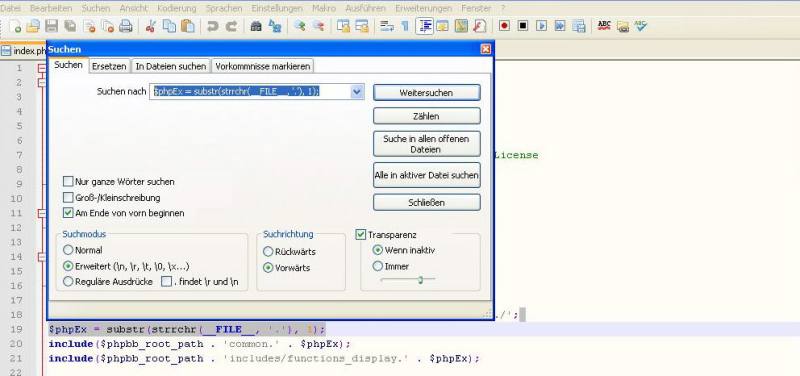The image size is (800, 376).
Task: Set search direction to Rückwärts
Action: 268,252
